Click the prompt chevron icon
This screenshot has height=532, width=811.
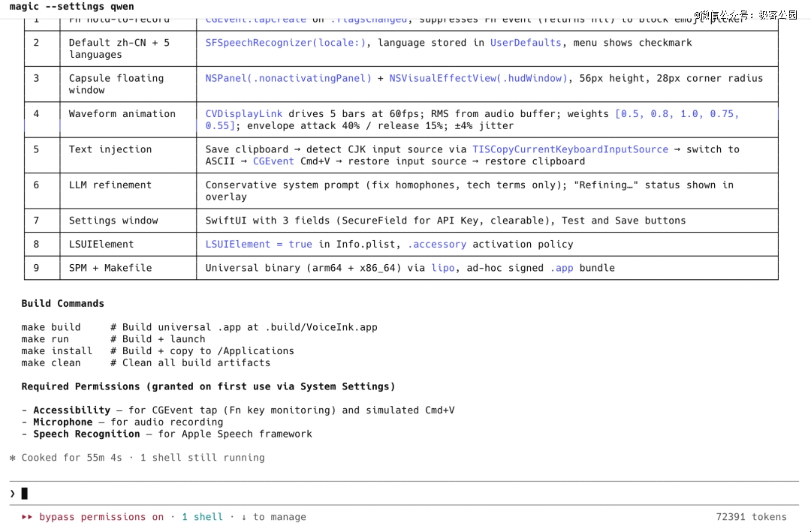click(x=13, y=494)
